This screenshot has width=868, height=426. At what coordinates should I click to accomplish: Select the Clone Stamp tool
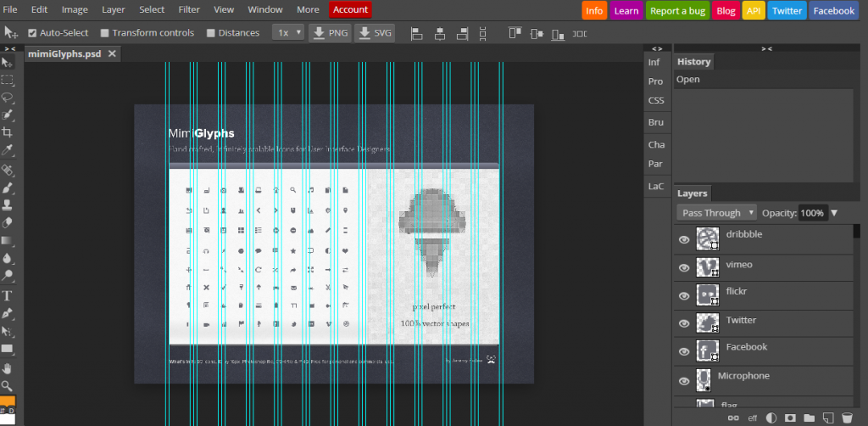(7, 205)
